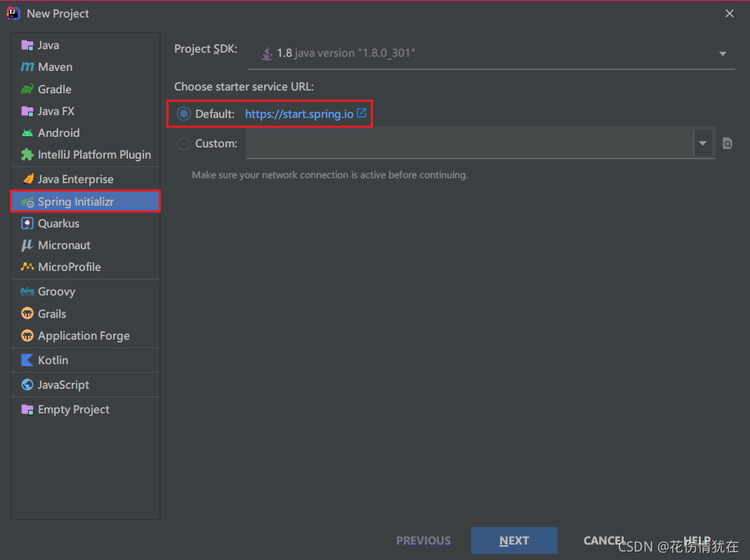Click the Java folder icon in sidebar
Image resolution: width=750 pixels, height=560 pixels.
point(27,46)
